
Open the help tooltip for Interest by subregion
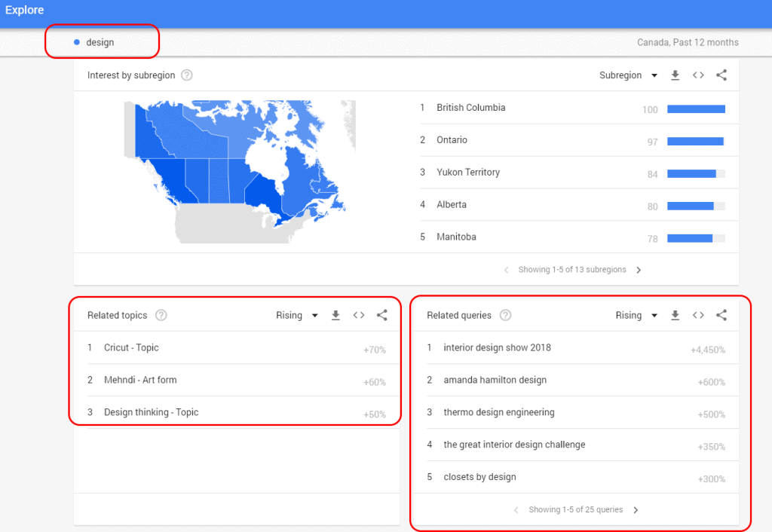point(185,75)
